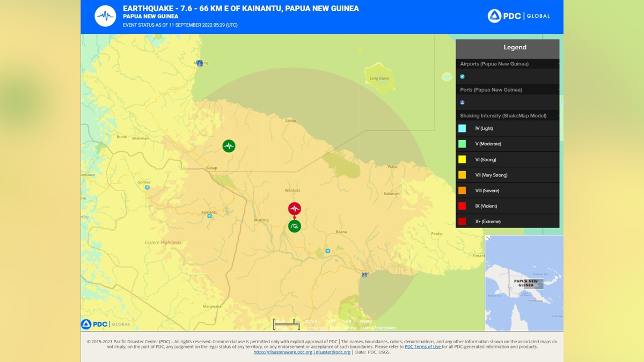Image resolution: width=644 pixels, height=362 pixels.
Task: Click the Legend panel title
Action: (x=515, y=47)
